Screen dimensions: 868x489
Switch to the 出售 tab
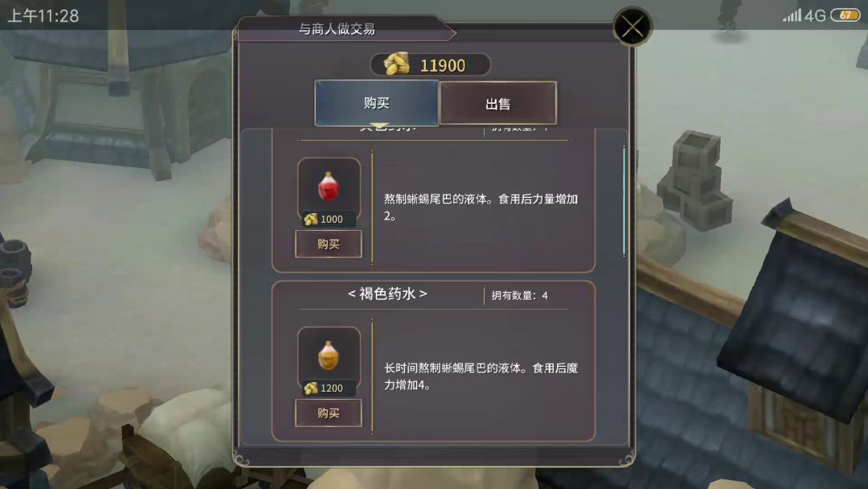pos(498,104)
